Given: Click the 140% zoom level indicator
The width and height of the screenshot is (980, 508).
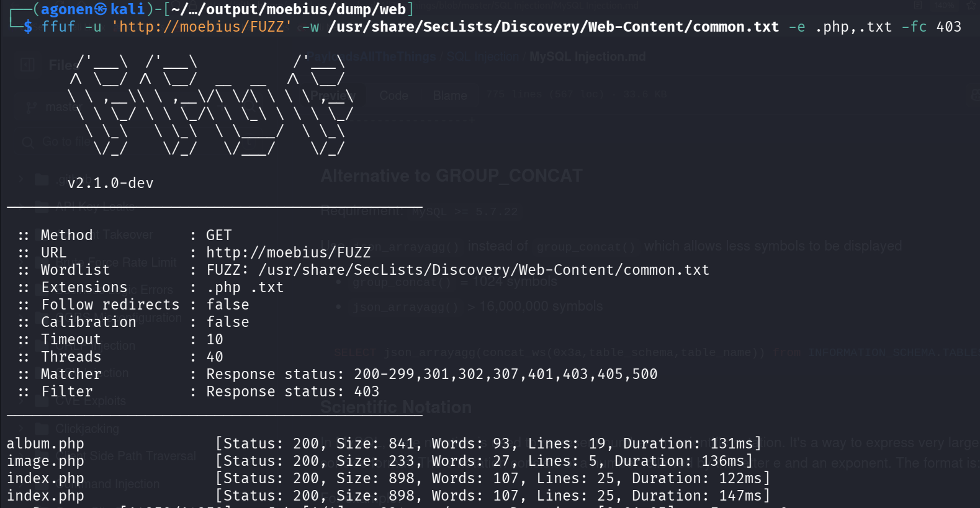Looking at the screenshot, I should tap(943, 5).
